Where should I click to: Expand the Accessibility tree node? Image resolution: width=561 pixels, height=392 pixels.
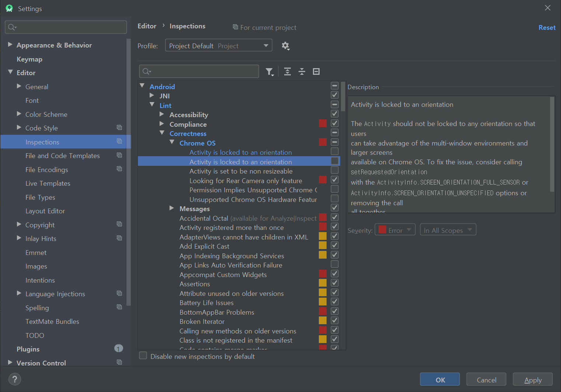coord(162,114)
